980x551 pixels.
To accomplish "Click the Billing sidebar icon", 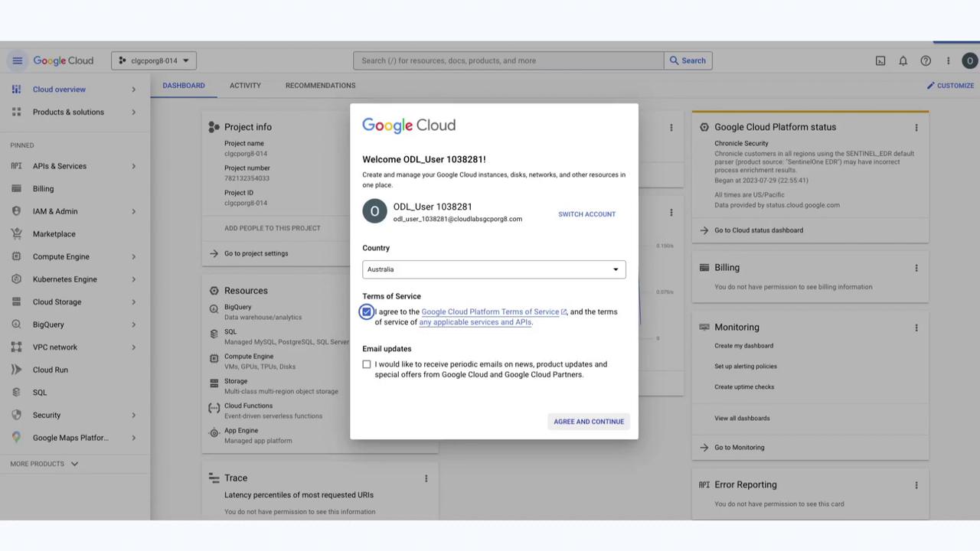I will pos(16,188).
